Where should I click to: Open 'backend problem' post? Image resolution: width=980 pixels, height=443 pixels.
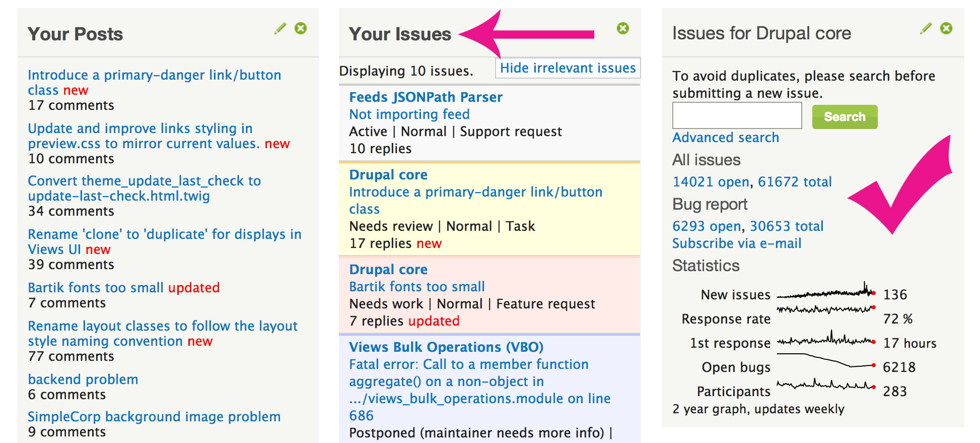(x=83, y=379)
